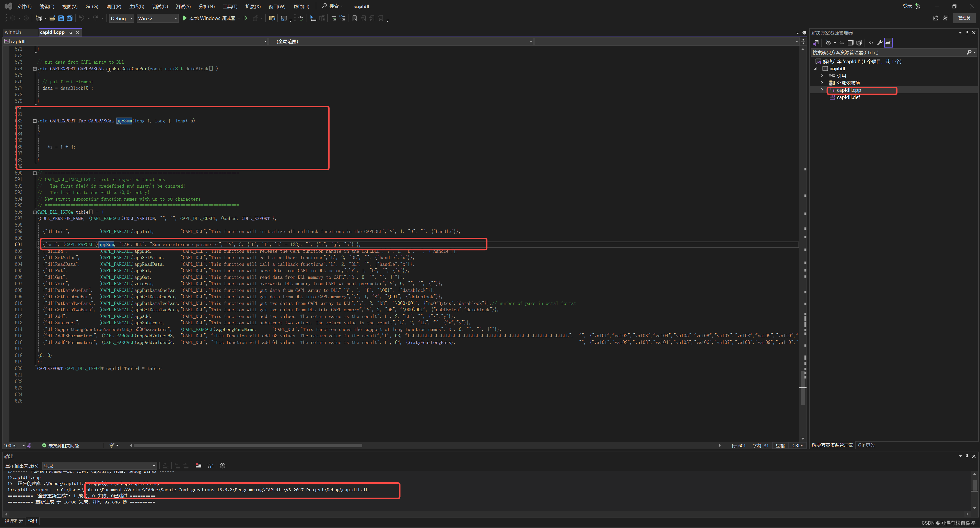This screenshot has height=528, width=980.
Task: Click the bookmark toggle icon in toolbar
Action: 354,18
